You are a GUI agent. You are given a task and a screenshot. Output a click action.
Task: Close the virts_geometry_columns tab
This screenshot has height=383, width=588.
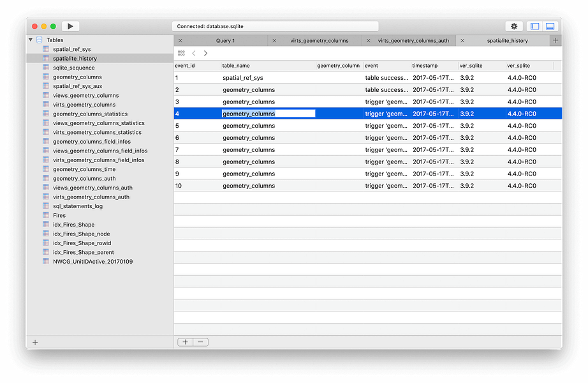pyautogui.click(x=274, y=41)
